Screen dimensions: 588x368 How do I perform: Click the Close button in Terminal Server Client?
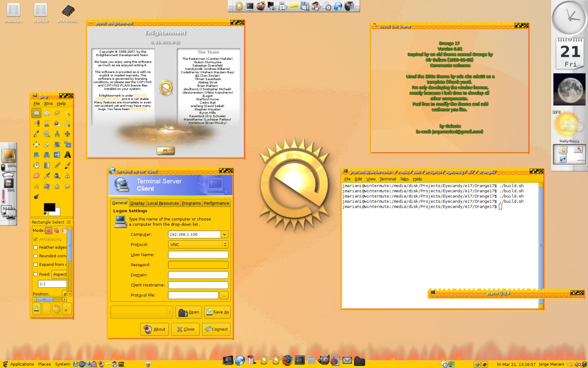185,329
